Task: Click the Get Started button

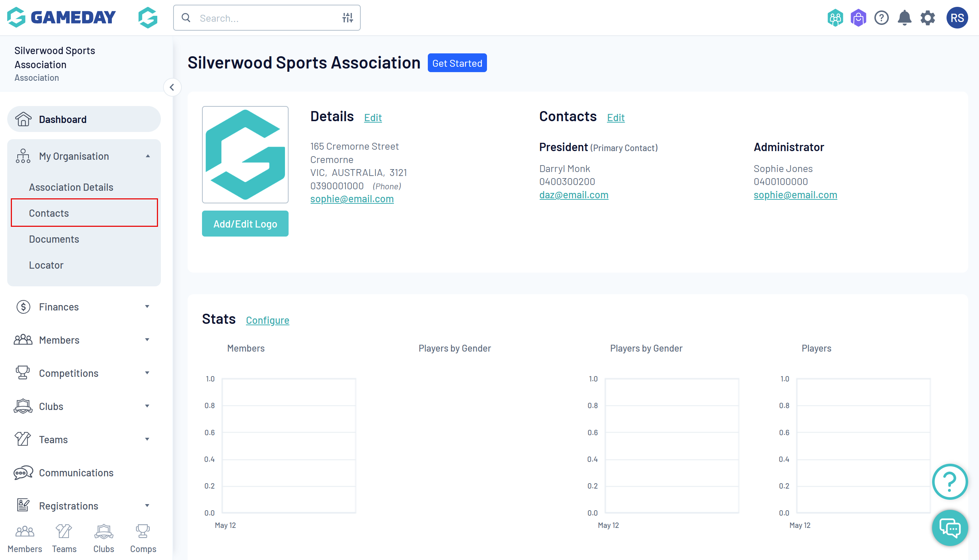Action: click(457, 63)
